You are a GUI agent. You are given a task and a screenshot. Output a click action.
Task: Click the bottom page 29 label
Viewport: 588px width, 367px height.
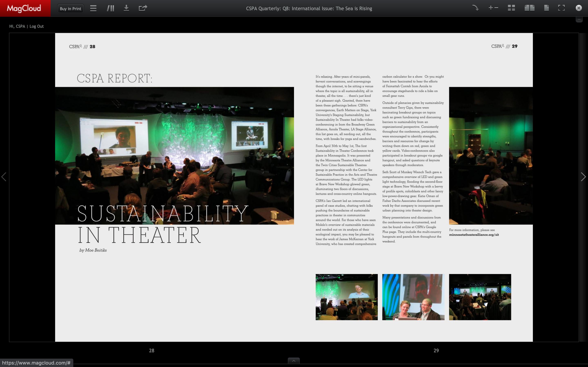point(436,350)
